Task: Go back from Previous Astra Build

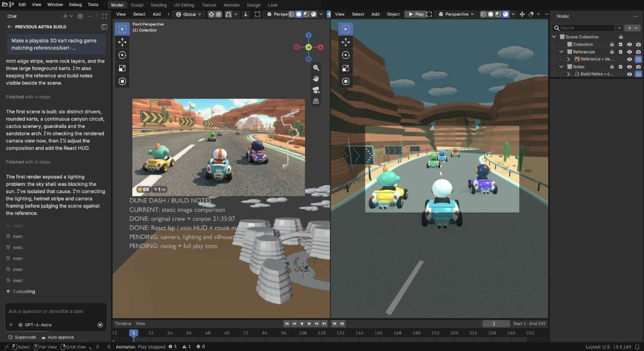Action: pyautogui.click(x=10, y=27)
